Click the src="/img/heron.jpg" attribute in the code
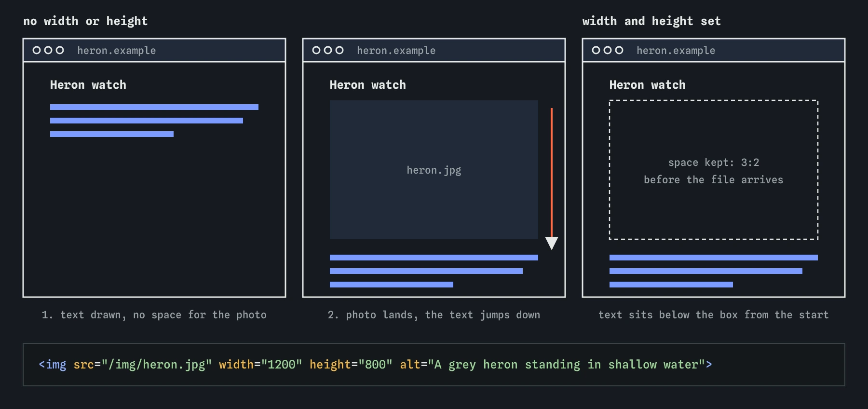868x409 pixels. point(143,365)
